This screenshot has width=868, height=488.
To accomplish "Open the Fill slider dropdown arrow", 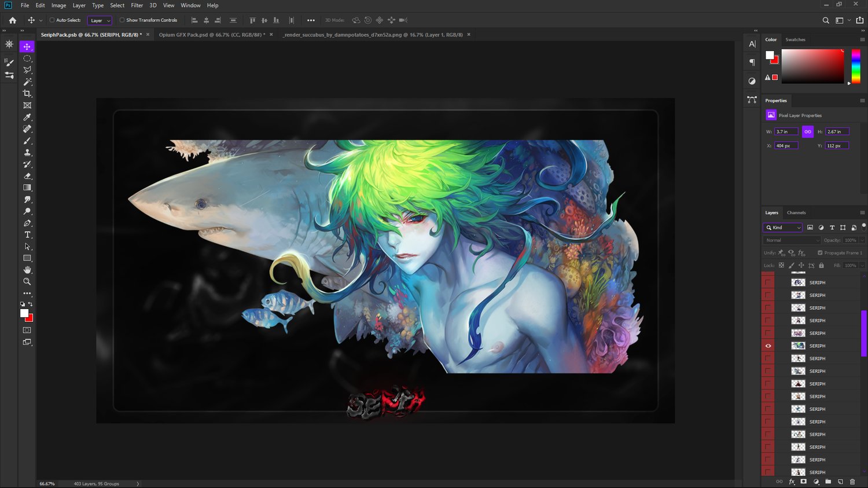I will [x=862, y=266].
